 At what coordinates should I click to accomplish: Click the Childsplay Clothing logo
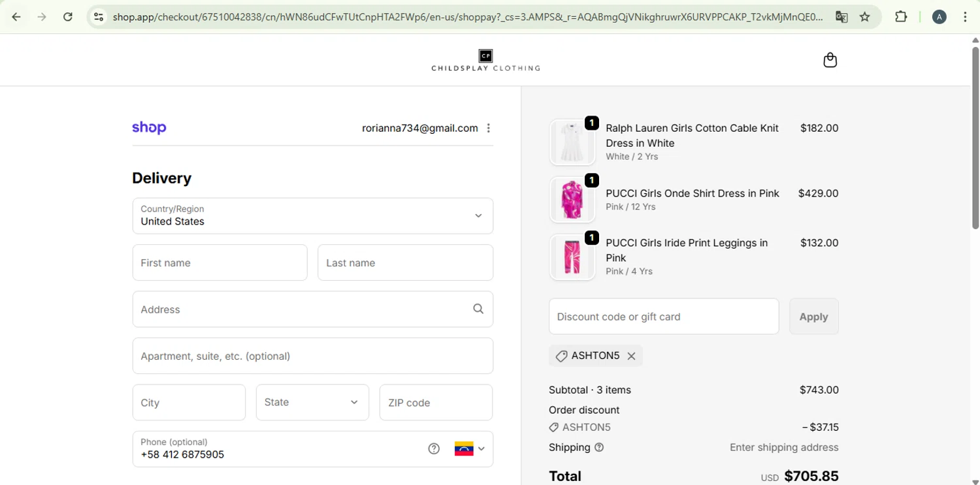(x=485, y=60)
